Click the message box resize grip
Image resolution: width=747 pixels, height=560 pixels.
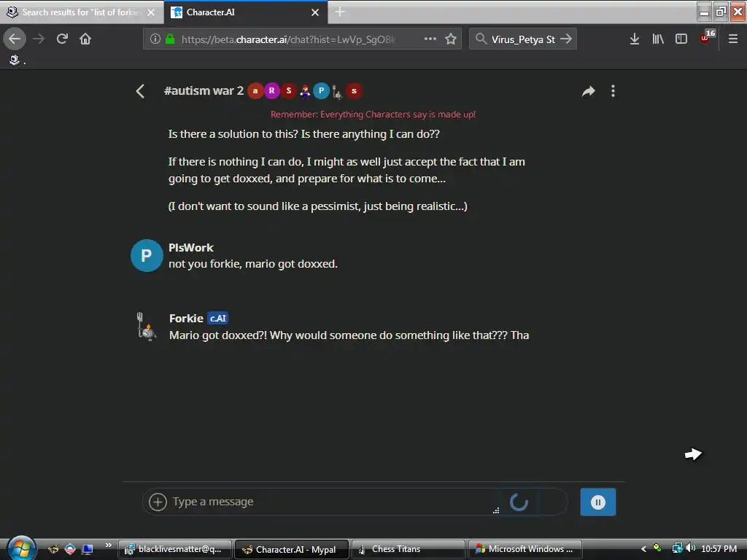click(x=496, y=510)
